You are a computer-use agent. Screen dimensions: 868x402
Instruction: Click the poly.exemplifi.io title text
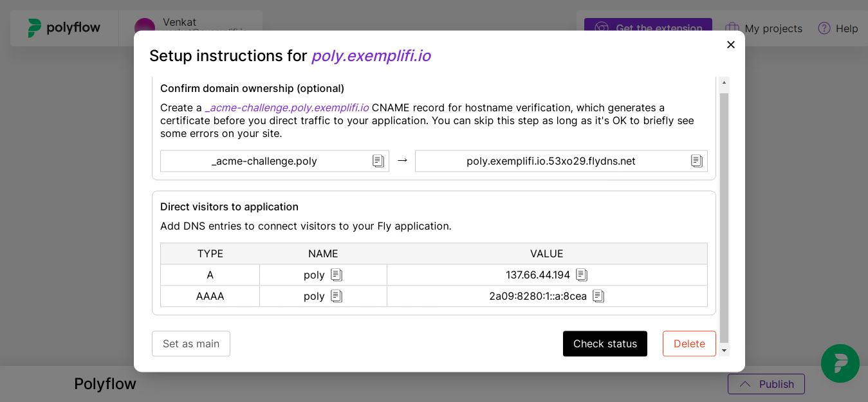(x=371, y=56)
